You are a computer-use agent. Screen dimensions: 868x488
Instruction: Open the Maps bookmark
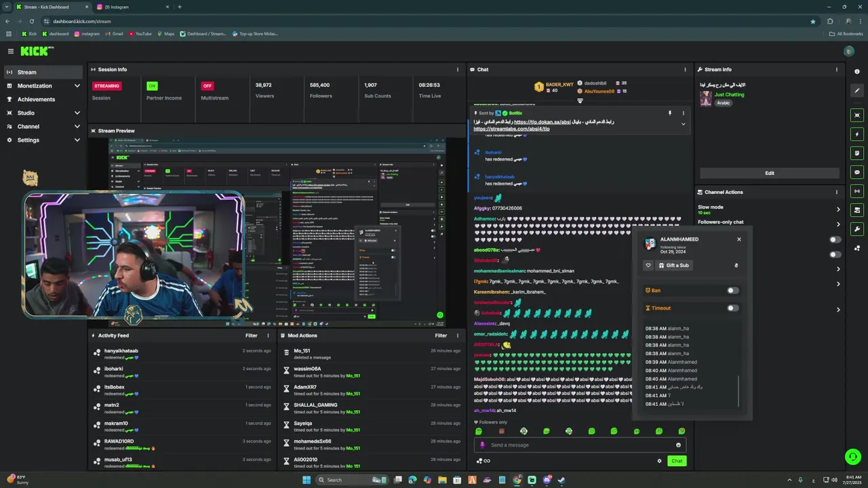click(x=165, y=34)
